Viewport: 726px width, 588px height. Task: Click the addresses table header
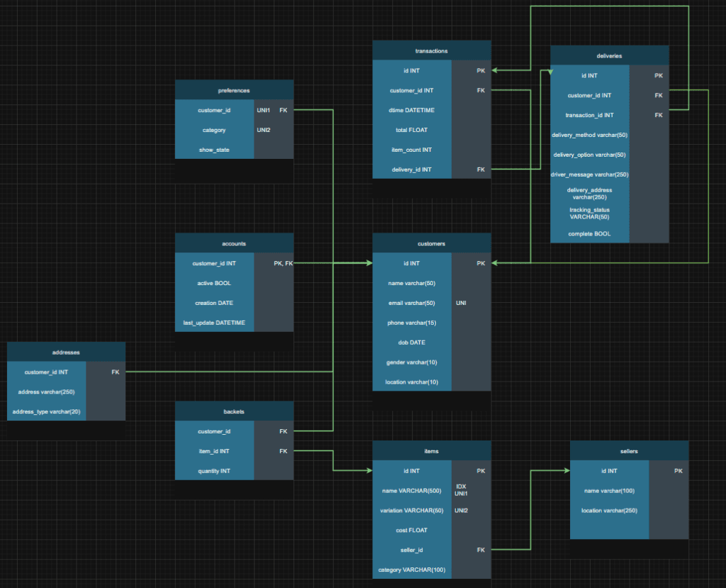tap(66, 352)
